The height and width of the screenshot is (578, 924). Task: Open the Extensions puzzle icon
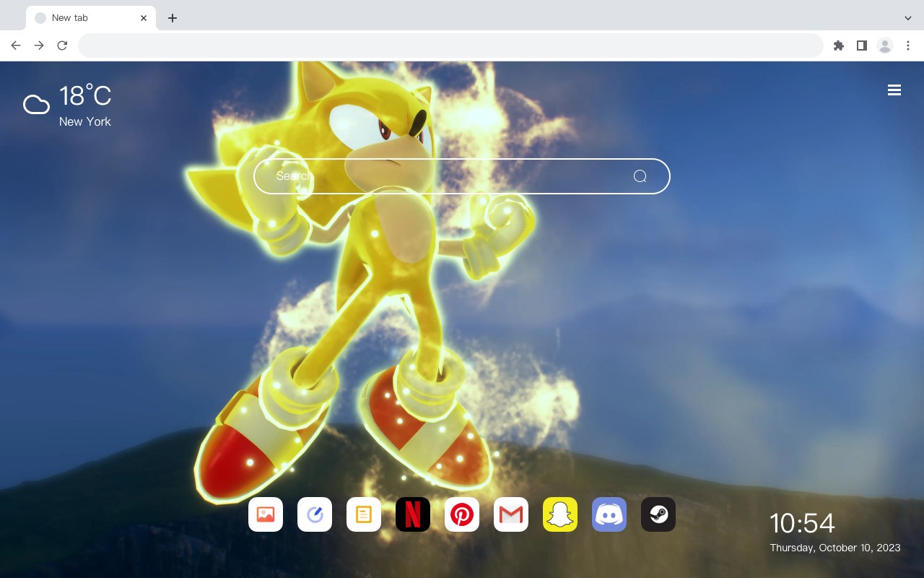pos(839,46)
